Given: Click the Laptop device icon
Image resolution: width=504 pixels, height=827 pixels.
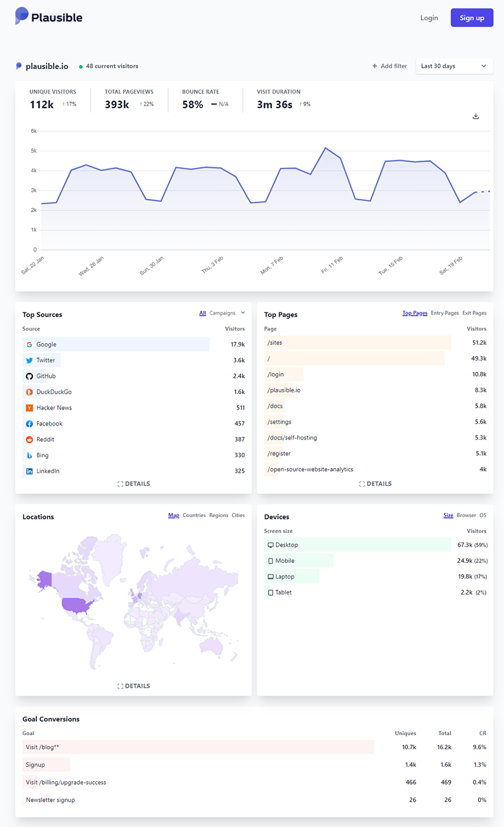Looking at the screenshot, I should click(x=271, y=577).
